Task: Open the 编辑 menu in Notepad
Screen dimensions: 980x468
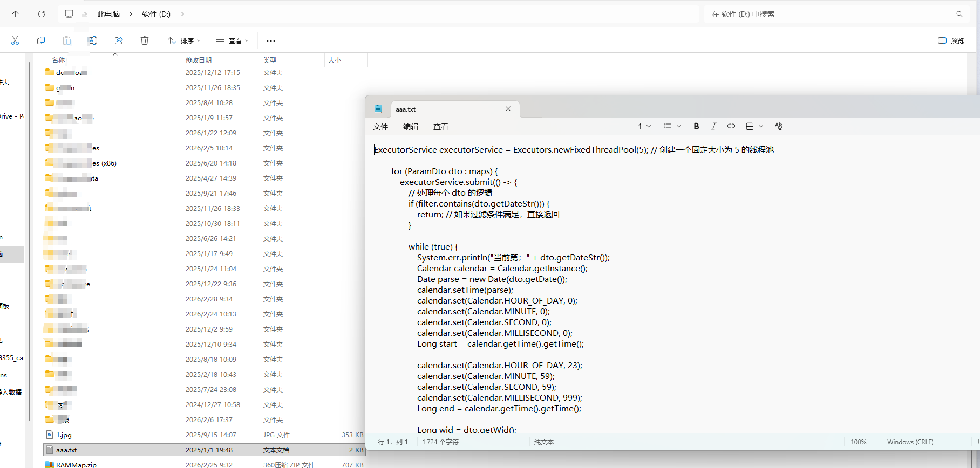Action: click(x=411, y=127)
